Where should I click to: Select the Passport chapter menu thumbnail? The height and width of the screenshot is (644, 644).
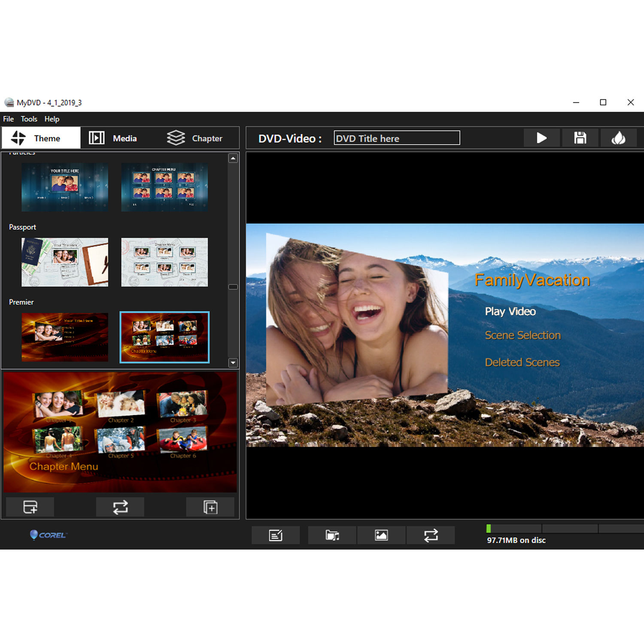pyautogui.click(x=164, y=262)
